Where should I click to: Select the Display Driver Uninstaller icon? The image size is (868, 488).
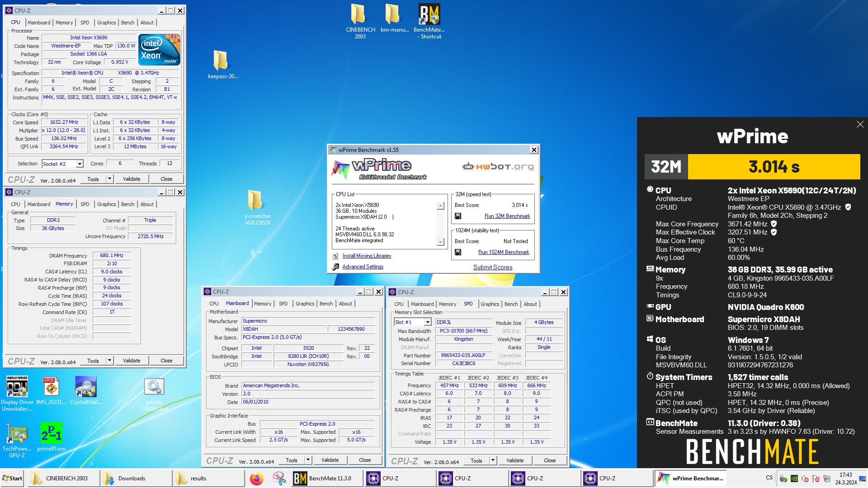click(x=17, y=393)
